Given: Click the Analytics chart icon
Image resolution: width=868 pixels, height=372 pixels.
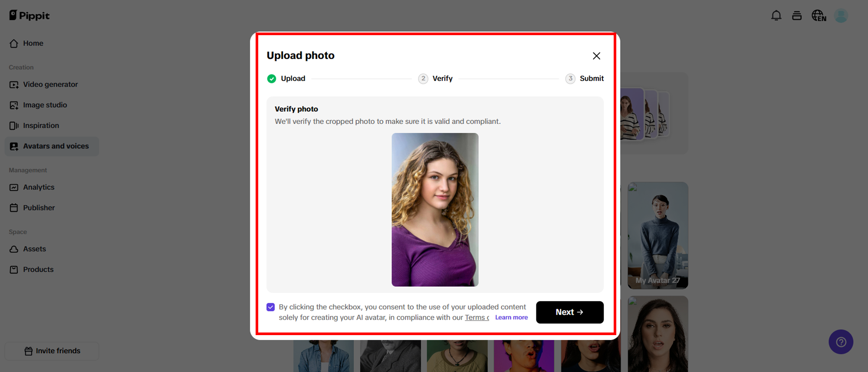Looking at the screenshot, I should pos(14,188).
